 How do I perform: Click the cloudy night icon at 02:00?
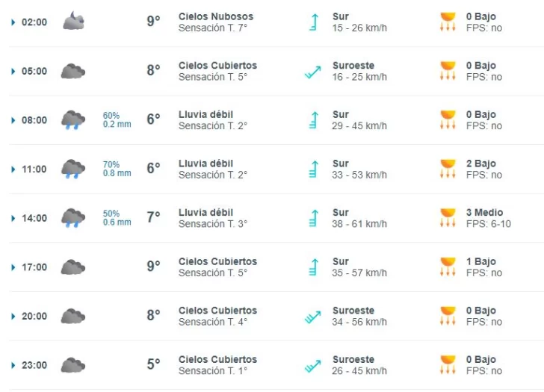pyautogui.click(x=73, y=21)
